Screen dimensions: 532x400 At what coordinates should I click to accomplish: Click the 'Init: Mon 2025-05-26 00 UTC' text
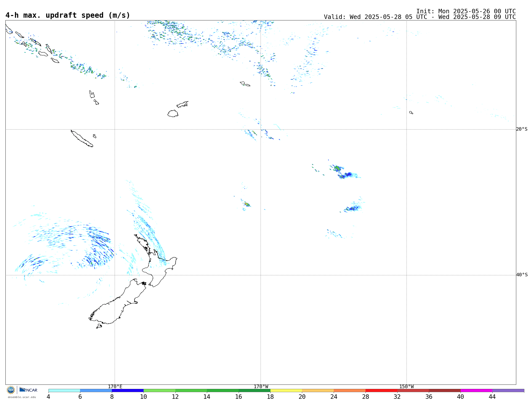point(466,11)
